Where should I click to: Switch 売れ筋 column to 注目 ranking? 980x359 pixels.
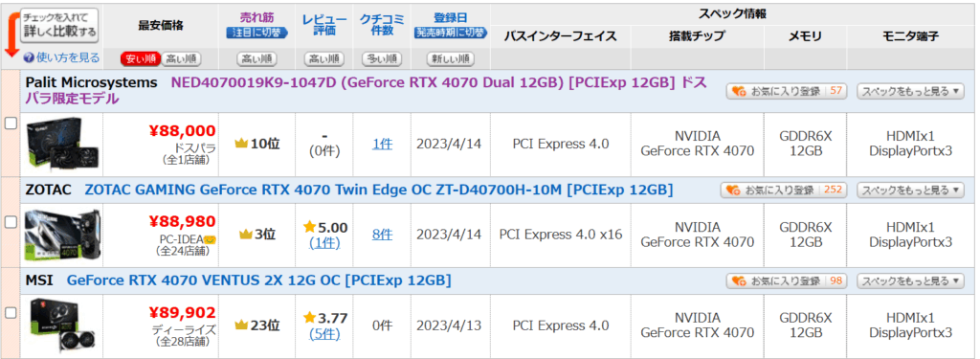point(256,33)
